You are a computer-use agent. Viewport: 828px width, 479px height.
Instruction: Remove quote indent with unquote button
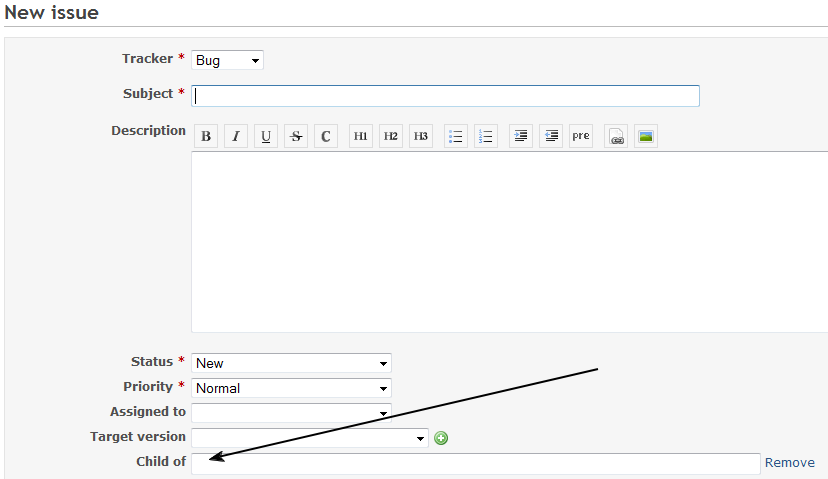551,136
